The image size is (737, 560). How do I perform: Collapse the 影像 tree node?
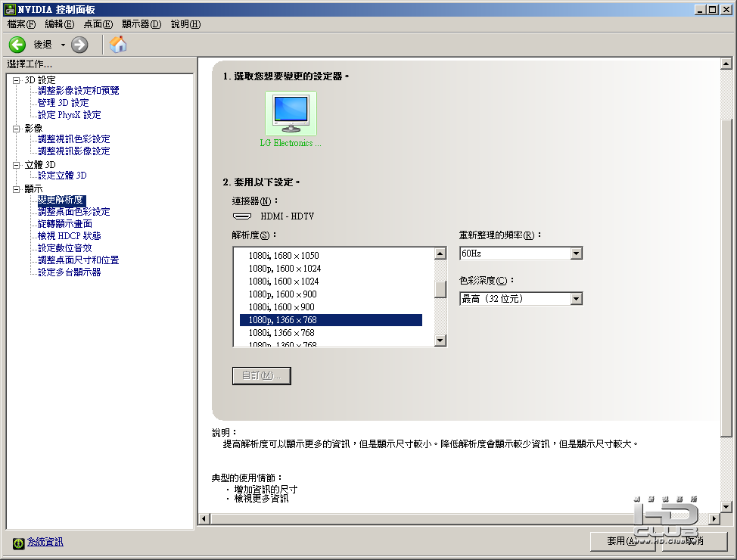tap(17, 129)
